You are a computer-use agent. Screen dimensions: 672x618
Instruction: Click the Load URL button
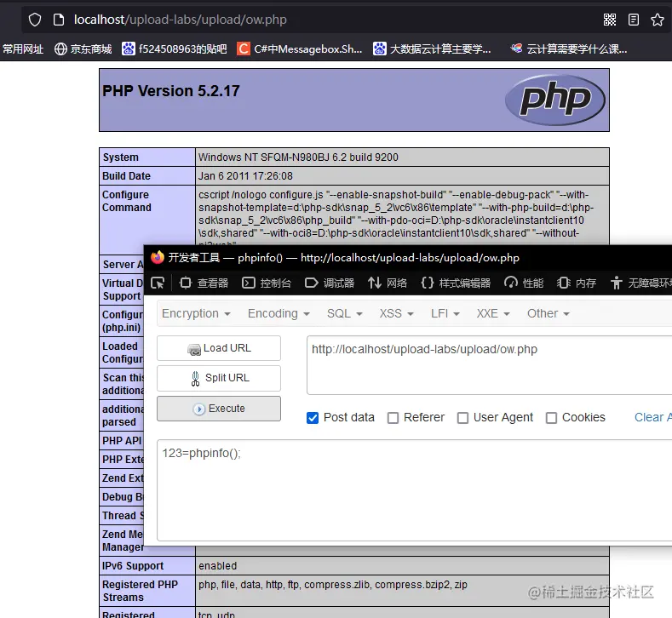(x=219, y=348)
